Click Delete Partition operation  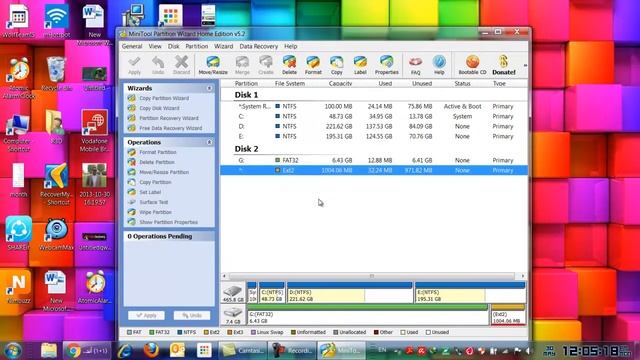[157, 162]
